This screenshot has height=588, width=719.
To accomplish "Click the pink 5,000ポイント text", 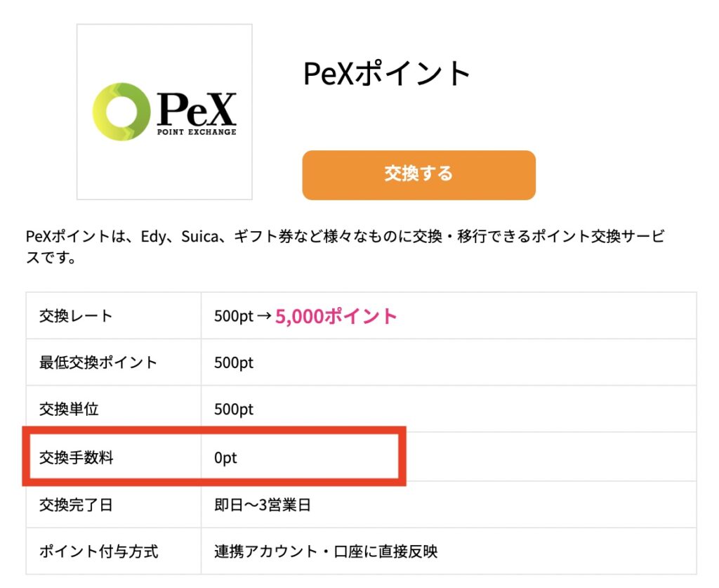I will (x=336, y=316).
